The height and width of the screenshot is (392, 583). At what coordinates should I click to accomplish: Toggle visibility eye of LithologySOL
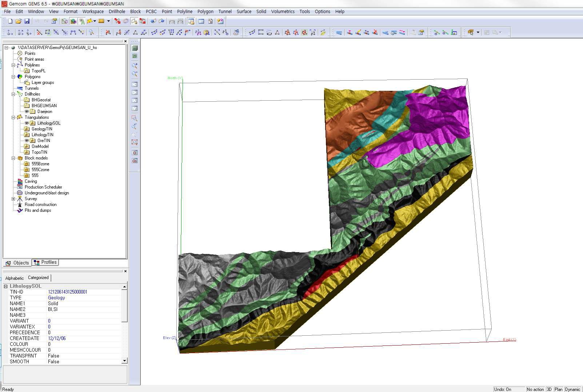click(x=27, y=123)
